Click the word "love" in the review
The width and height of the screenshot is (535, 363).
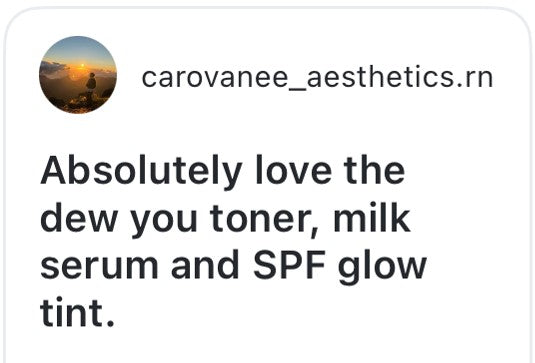coord(294,171)
